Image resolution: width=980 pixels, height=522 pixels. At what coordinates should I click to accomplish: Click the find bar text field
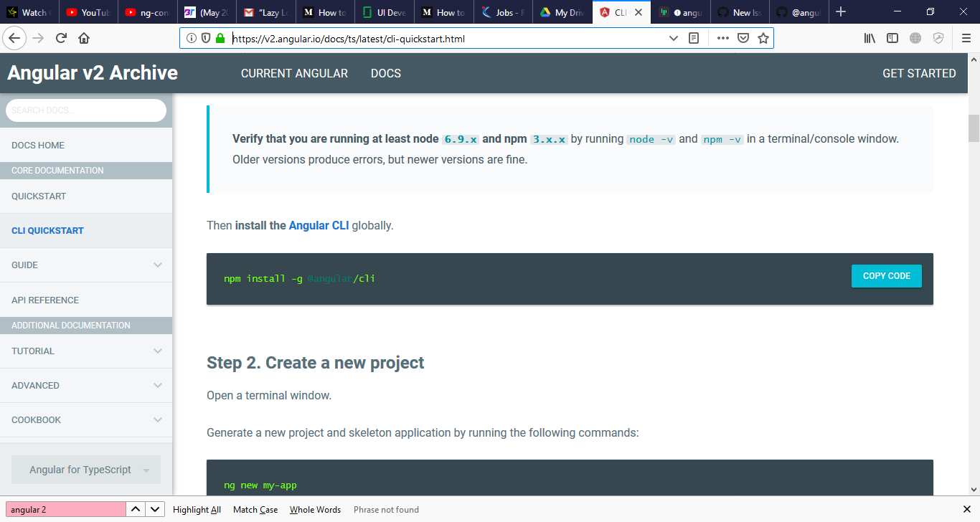click(x=66, y=509)
